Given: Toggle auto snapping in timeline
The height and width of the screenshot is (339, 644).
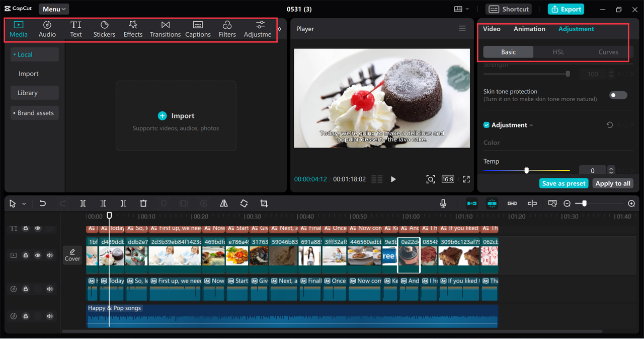Looking at the screenshot, I should (x=492, y=204).
